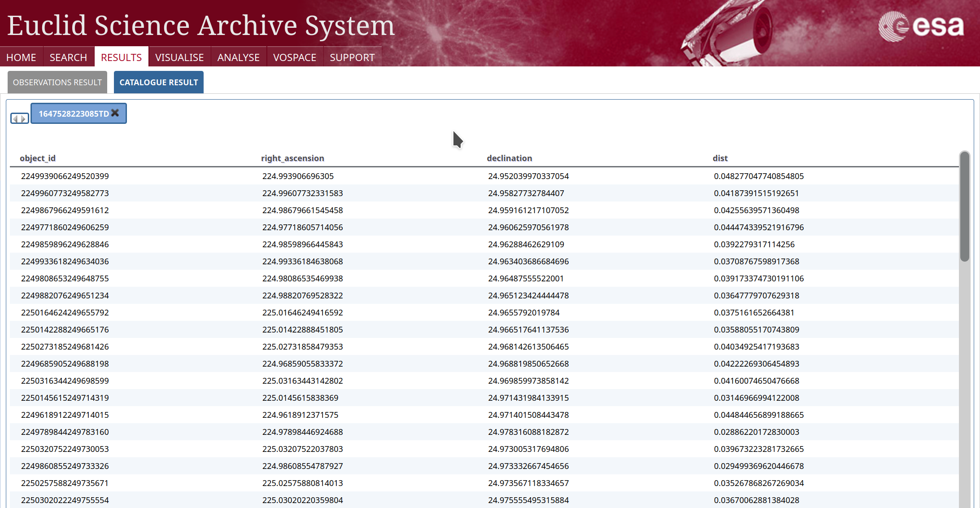Sort by right_ascension column header
Image resolution: width=980 pixels, height=508 pixels.
point(292,158)
